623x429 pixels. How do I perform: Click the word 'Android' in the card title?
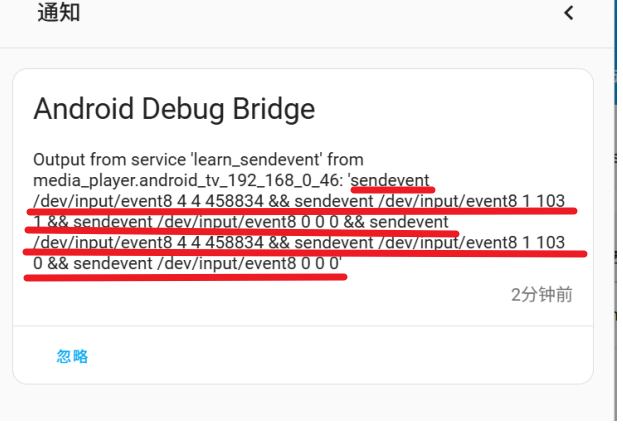click(x=84, y=109)
